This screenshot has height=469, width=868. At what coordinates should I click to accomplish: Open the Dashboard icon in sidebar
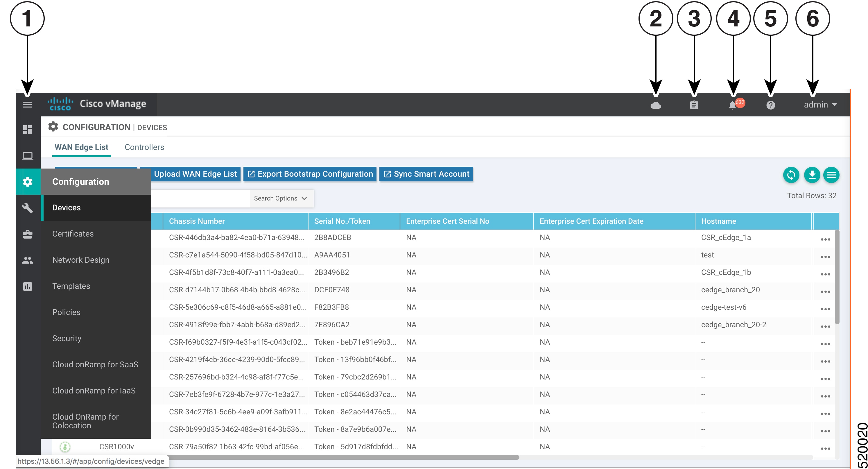click(27, 130)
